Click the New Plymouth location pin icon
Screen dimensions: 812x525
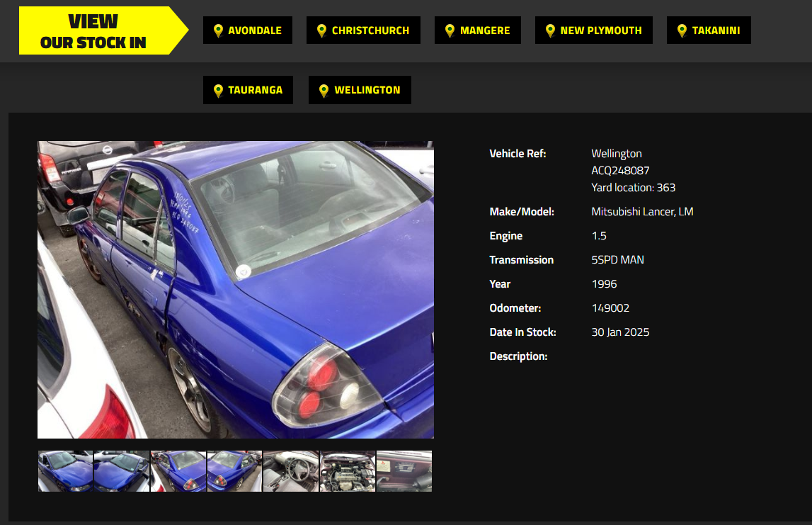pos(550,30)
